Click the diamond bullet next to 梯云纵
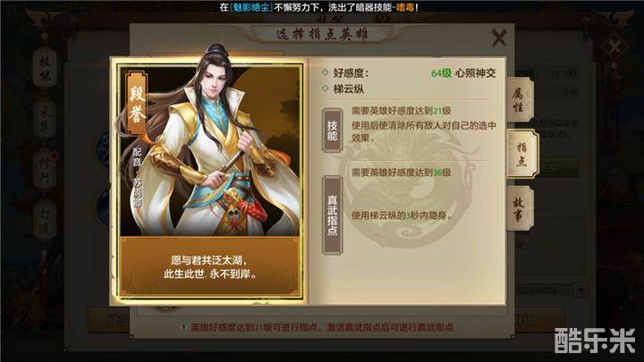This screenshot has height=362, width=644. (325, 88)
